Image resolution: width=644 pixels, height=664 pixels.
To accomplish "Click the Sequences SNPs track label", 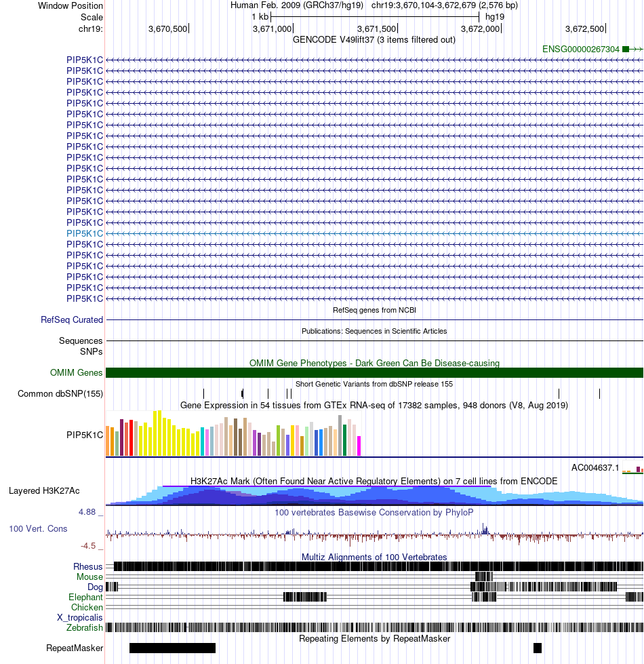I will pos(81,346).
